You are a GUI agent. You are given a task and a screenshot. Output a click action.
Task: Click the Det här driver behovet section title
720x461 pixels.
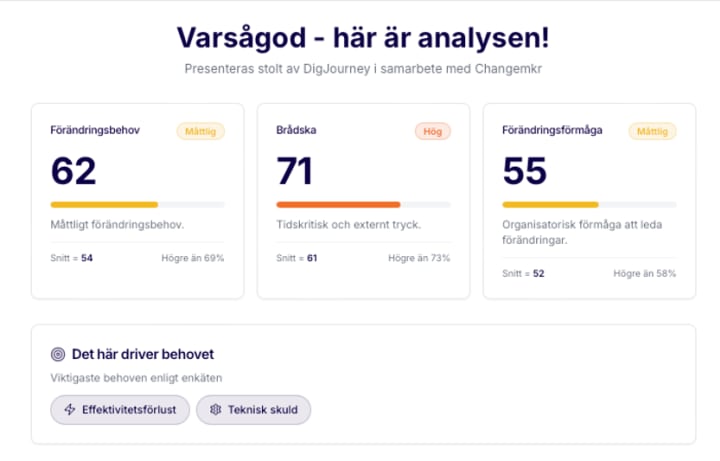click(142, 354)
